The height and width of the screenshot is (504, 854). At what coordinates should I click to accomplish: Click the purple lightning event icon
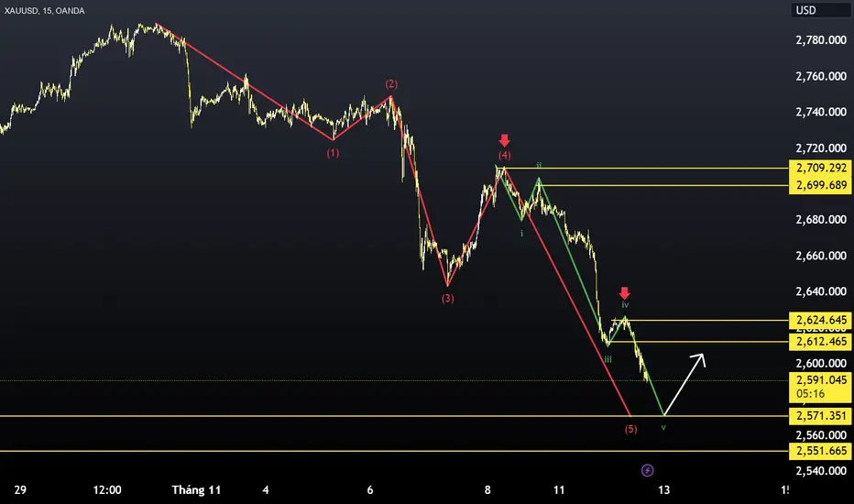[647, 470]
